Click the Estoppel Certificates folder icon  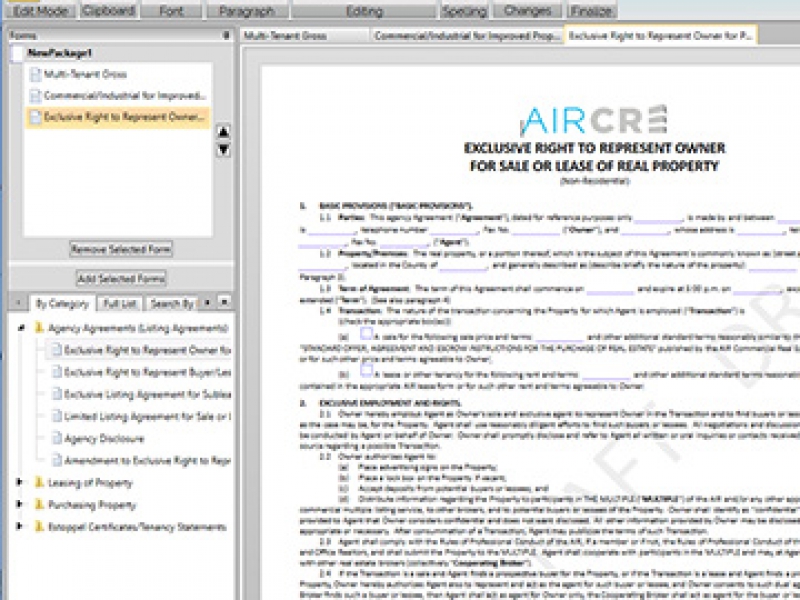tap(38, 524)
